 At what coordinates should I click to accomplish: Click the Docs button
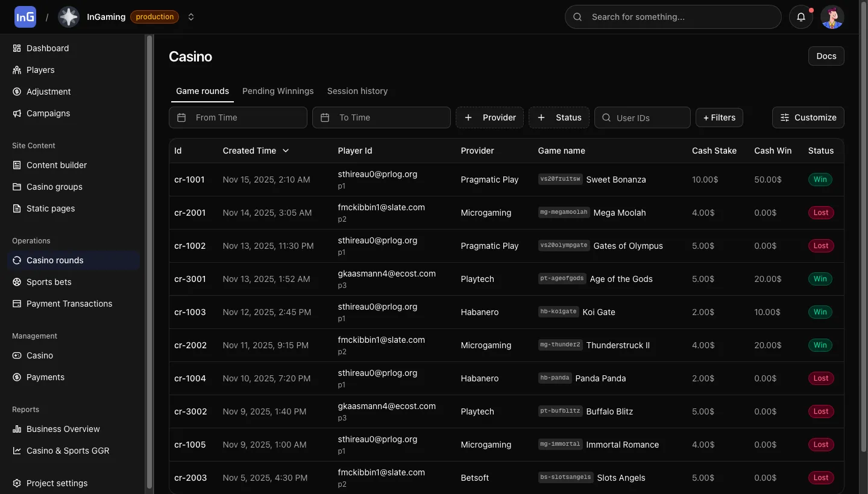[826, 56]
